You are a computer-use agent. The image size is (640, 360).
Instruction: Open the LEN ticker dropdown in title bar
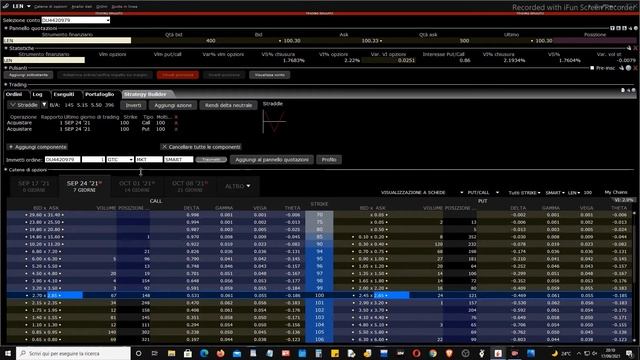click(29, 6)
